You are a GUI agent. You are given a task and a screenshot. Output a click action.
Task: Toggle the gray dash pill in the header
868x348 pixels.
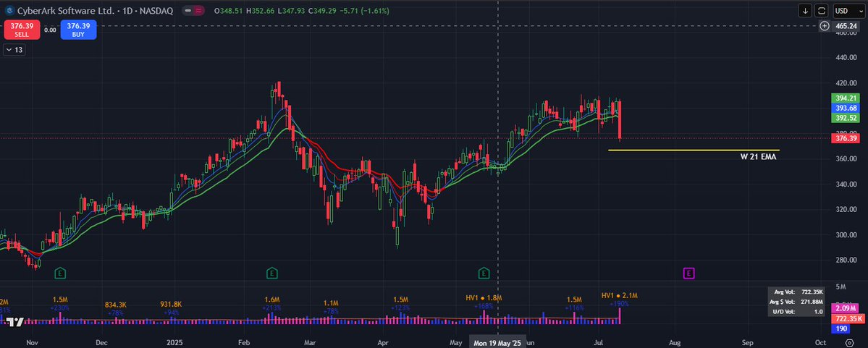coord(189,11)
